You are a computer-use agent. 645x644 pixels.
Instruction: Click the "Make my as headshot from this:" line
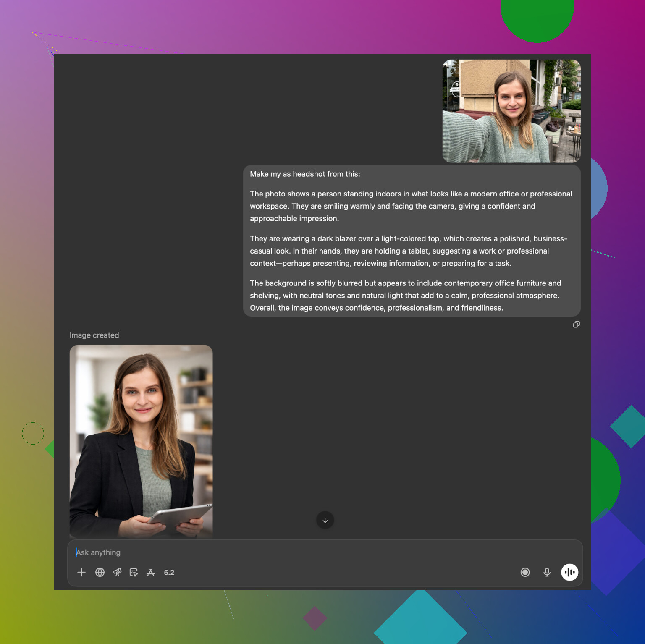(305, 174)
